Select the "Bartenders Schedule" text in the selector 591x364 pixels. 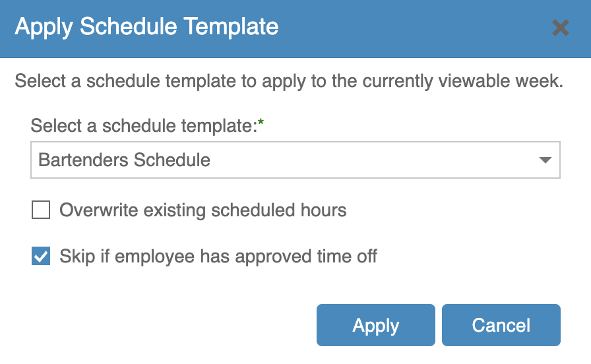coord(125,160)
